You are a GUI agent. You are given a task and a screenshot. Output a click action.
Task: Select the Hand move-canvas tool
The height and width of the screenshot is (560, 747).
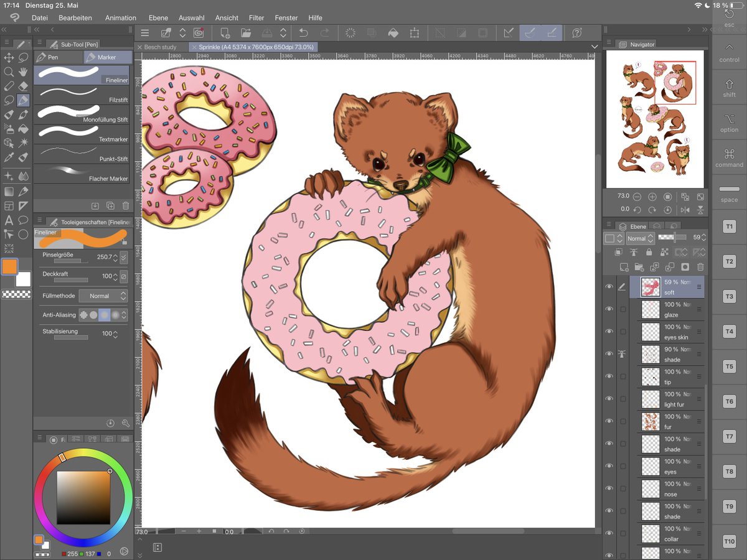pos(23,72)
